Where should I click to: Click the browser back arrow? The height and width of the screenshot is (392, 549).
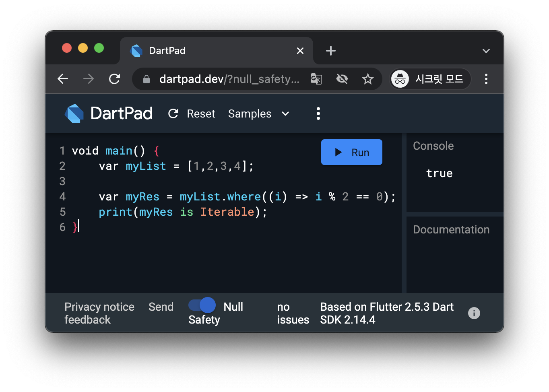63,79
